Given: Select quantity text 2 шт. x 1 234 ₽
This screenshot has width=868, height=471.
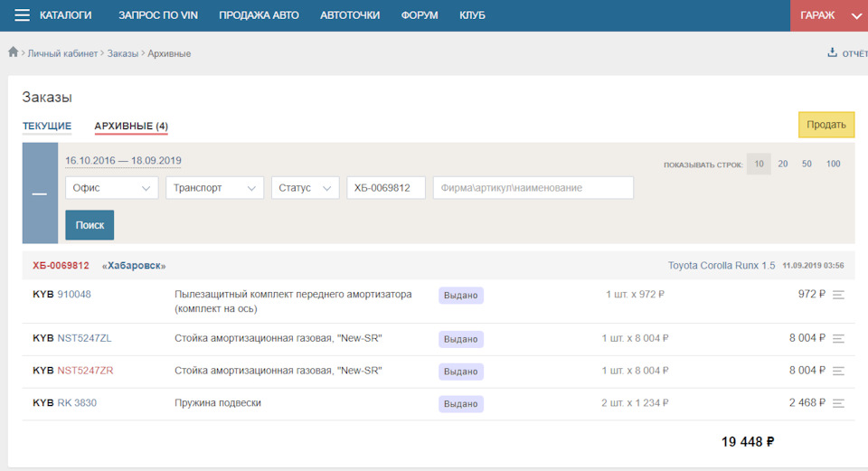Looking at the screenshot, I should tap(635, 403).
